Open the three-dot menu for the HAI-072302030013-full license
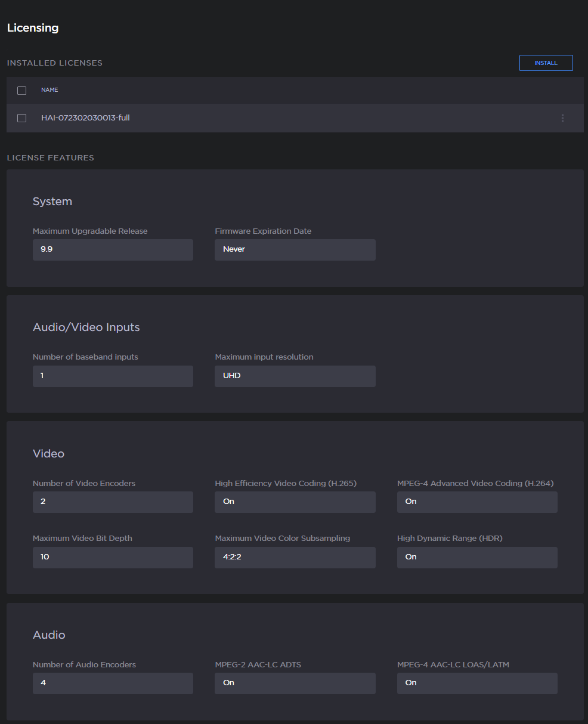The width and height of the screenshot is (588, 724). (562, 118)
